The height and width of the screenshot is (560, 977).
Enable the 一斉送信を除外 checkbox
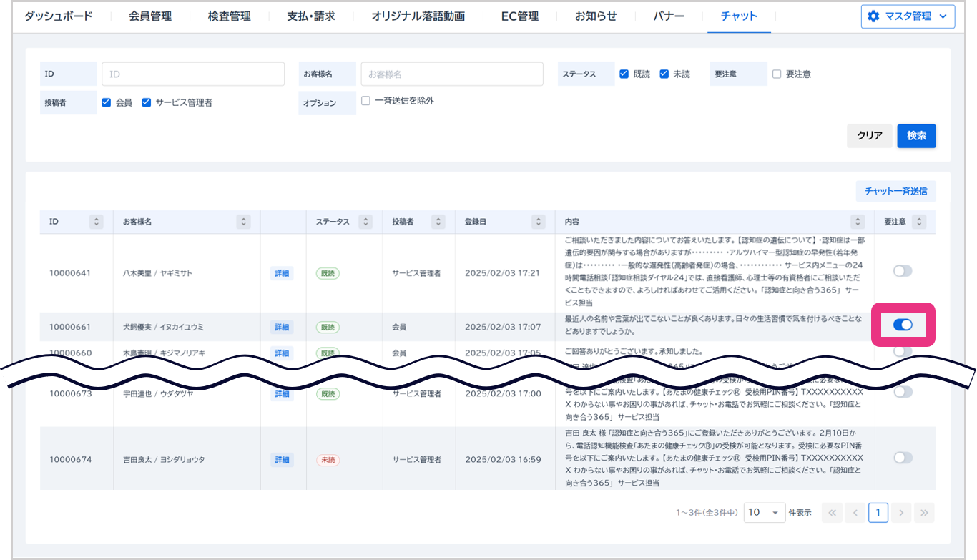coord(365,101)
